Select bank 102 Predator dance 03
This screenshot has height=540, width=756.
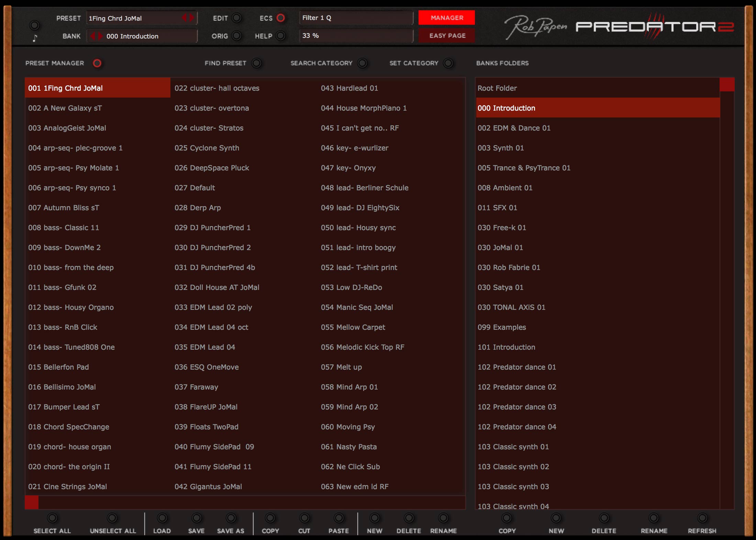point(598,407)
